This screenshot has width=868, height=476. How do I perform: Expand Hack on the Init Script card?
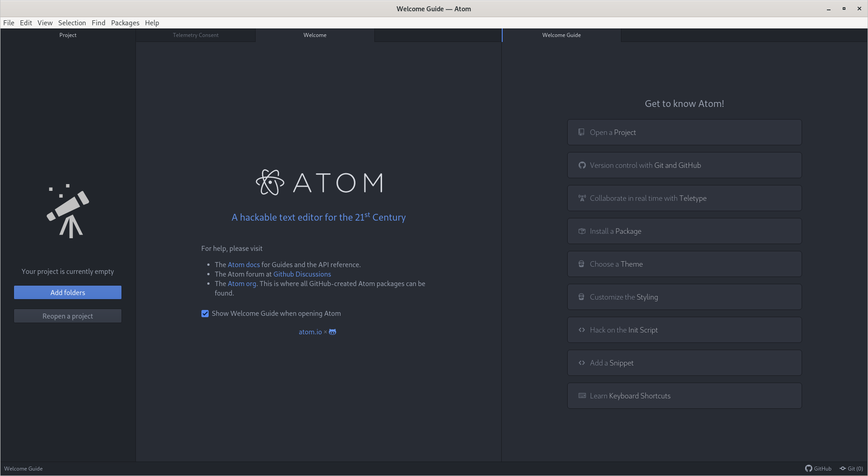coord(684,330)
